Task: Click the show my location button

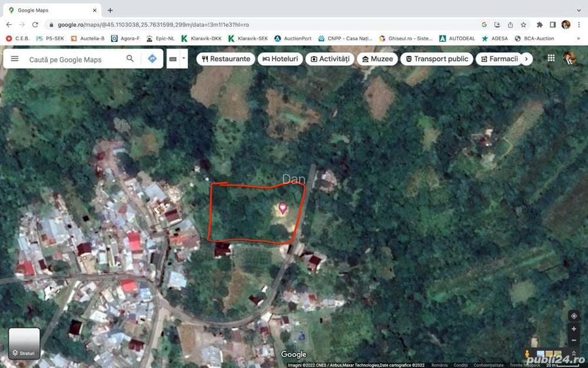Action: [x=574, y=316]
